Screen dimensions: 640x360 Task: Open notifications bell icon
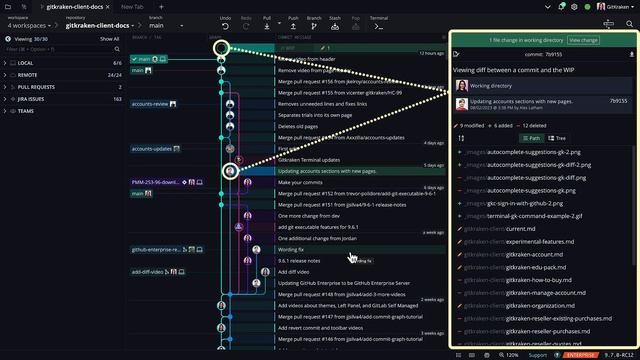(x=561, y=7)
